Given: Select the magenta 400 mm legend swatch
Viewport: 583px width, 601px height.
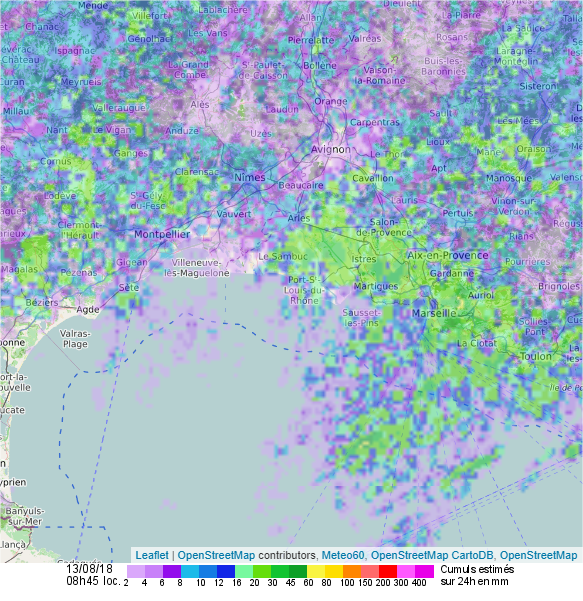Looking at the screenshot, I should [x=424, y=571].
